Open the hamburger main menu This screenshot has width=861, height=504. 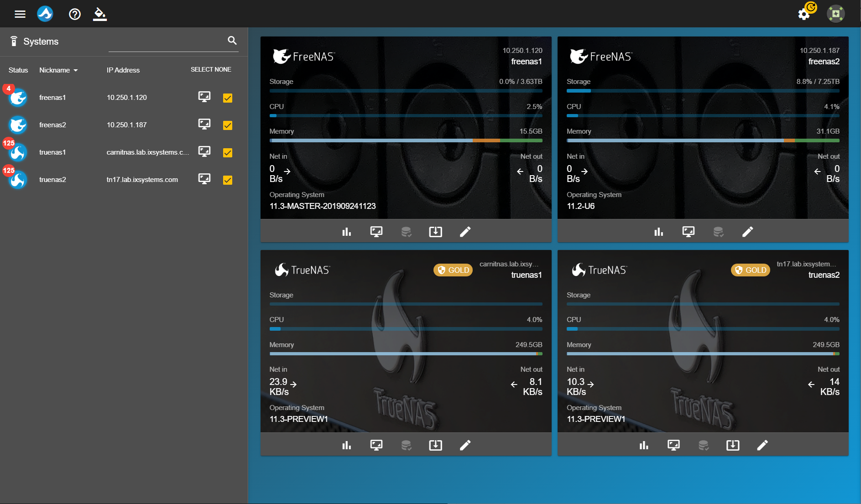point(20,14)
